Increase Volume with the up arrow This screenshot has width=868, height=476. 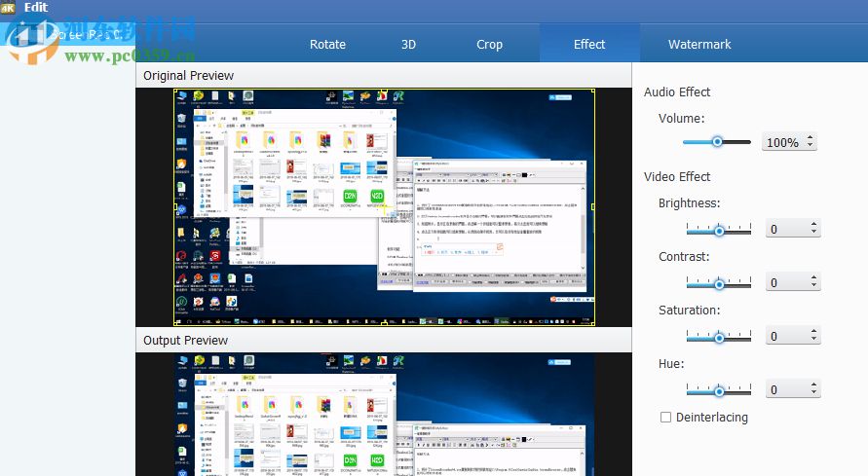(x=811, y=137)
